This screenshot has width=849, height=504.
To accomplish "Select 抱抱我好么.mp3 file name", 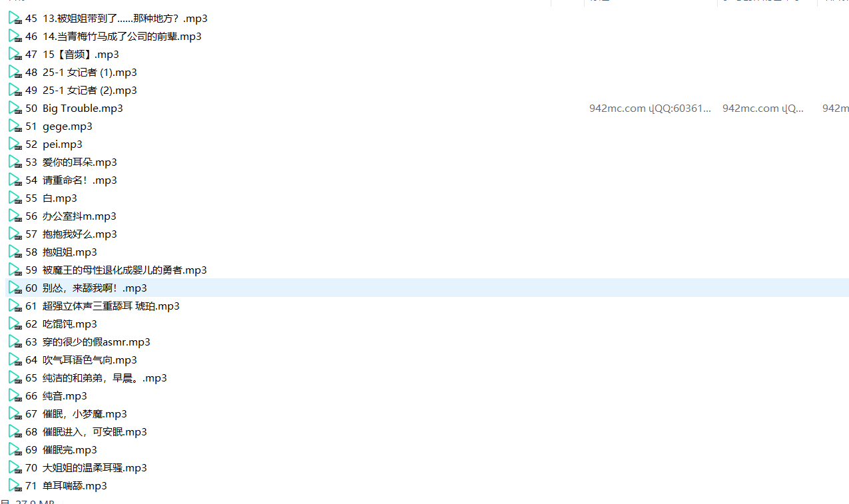I will (80, 234).
